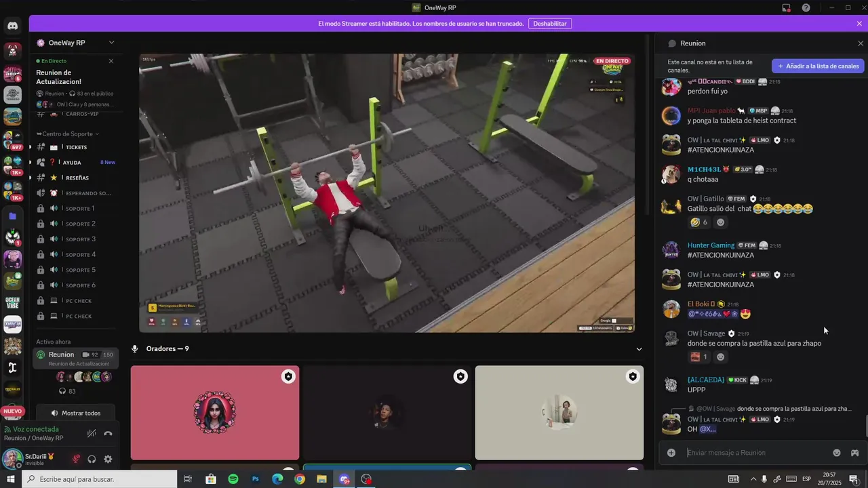Click Deshabilitar to disable Streamer mode
The height and width of the screenshot is (488, 868).
[x=550, y=24]
